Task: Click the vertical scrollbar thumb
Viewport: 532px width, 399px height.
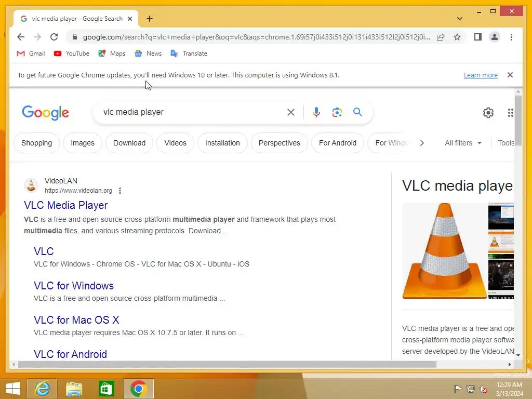Action: click(518, 121)
